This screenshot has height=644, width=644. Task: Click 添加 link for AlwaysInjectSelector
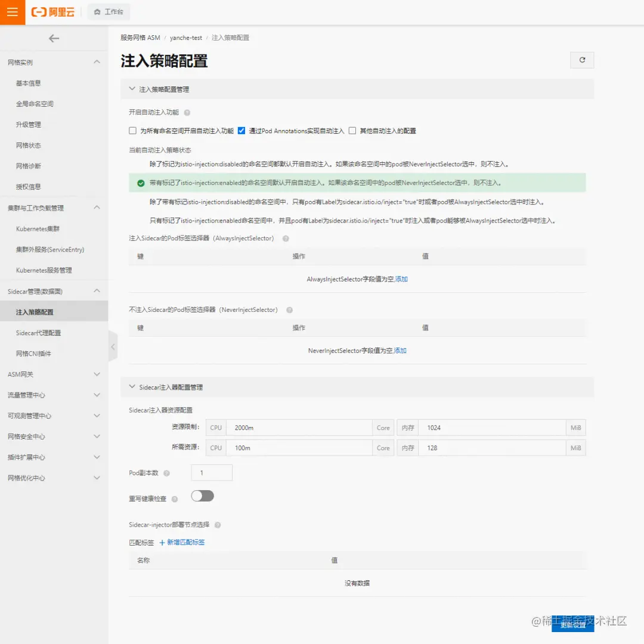tap(401, 279)
